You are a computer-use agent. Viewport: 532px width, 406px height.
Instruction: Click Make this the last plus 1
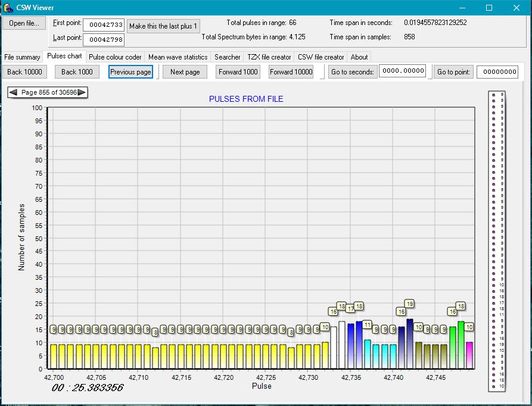163,26
